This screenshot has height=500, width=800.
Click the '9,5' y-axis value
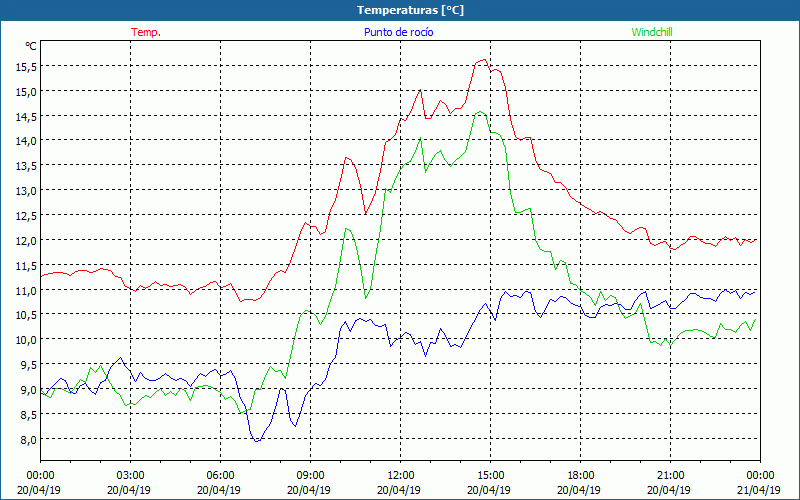(x=29, y=365)
